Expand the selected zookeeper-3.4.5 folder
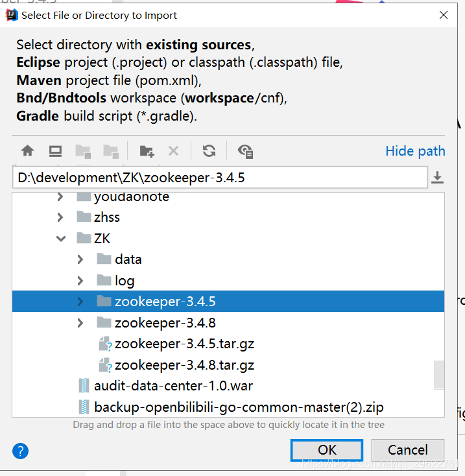Viewport: 465px width, 476px height. coord(80,302)
